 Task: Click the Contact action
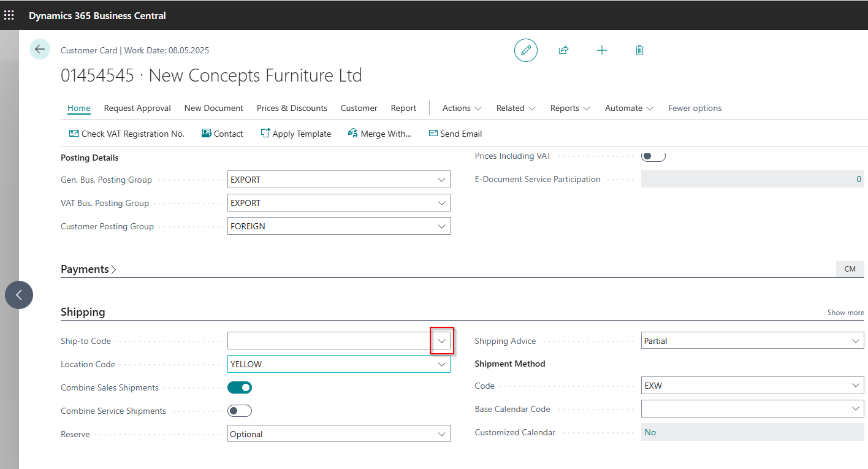pos(223,134)
